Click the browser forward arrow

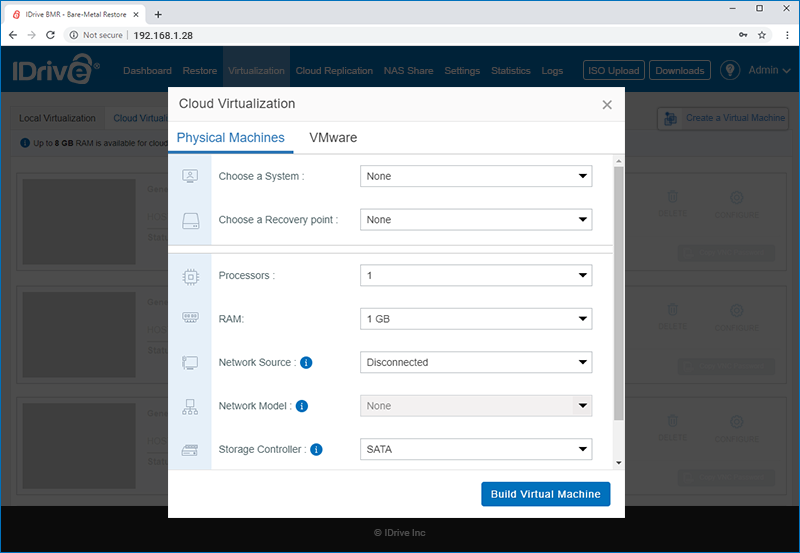point(32,35)
